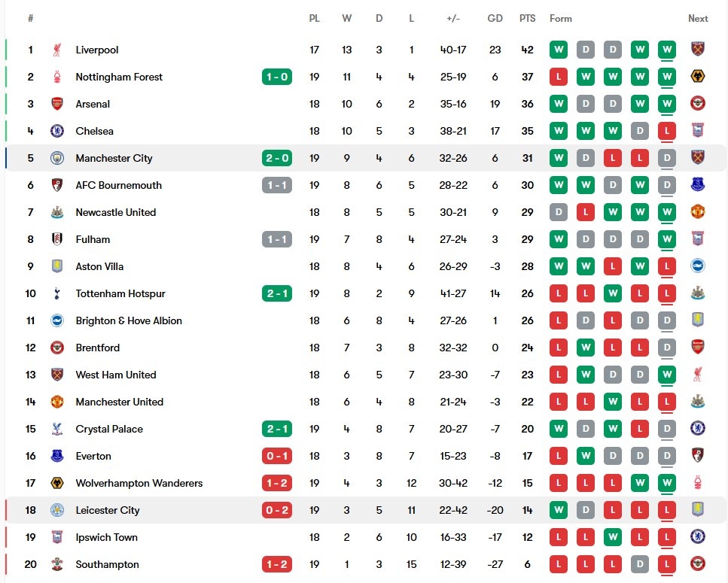Sort table by PTS column header
This screenshot has width=728, height=583.
pyautogui.click(x=527, y=19)
